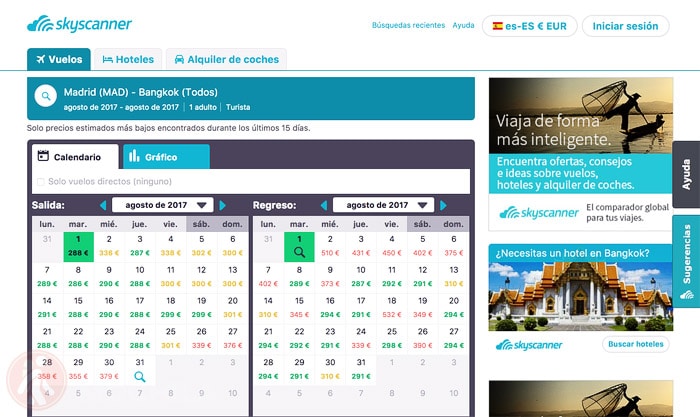Select departure day 24 priced 288 €

click(140, 339)
